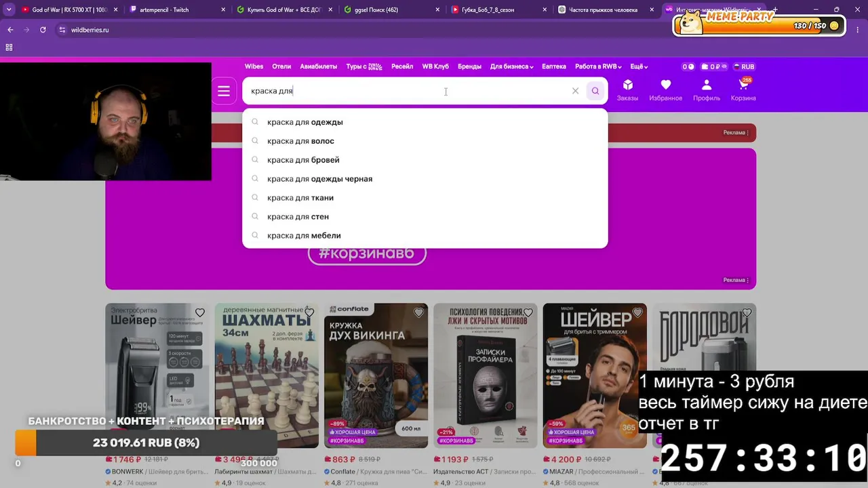Select suggestion краска для одежды
Viewport: 868px width, 488px height.
click(x=425, y=122)
